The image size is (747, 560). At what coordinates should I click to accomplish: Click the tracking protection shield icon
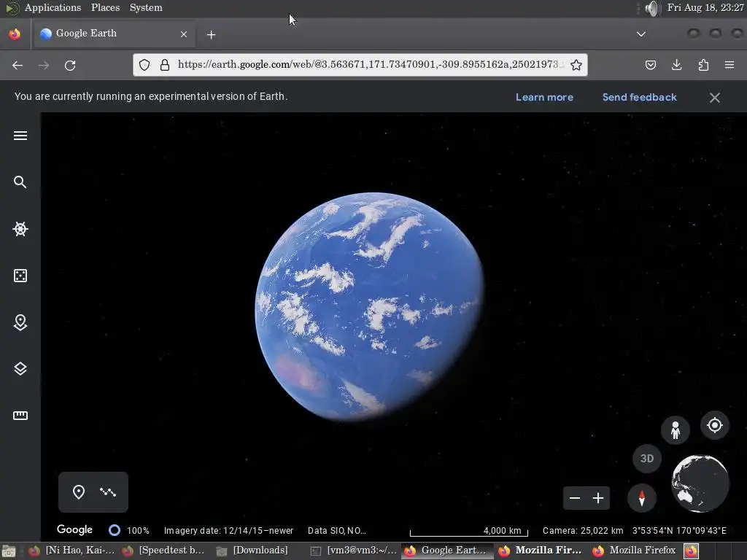coord(144,65)
